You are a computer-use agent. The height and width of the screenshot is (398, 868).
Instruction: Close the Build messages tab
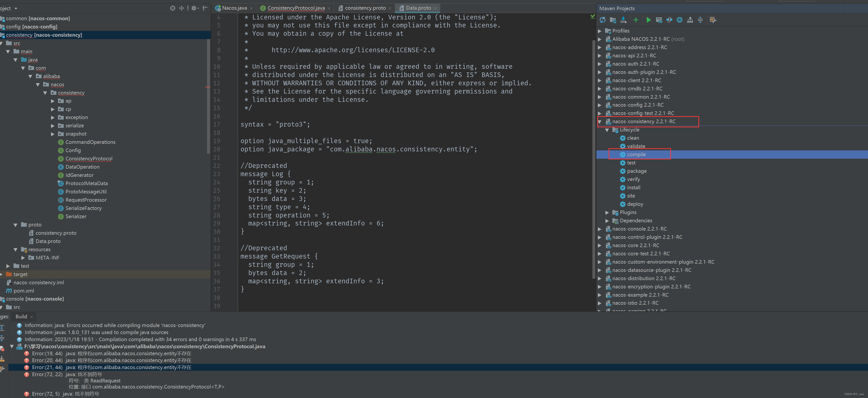pyautogui.click(x=32, y=317)
